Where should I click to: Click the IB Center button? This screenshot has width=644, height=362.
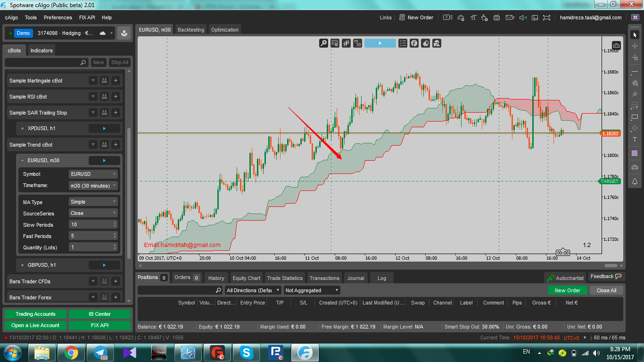pyautogui.click(x=99, y=314)
